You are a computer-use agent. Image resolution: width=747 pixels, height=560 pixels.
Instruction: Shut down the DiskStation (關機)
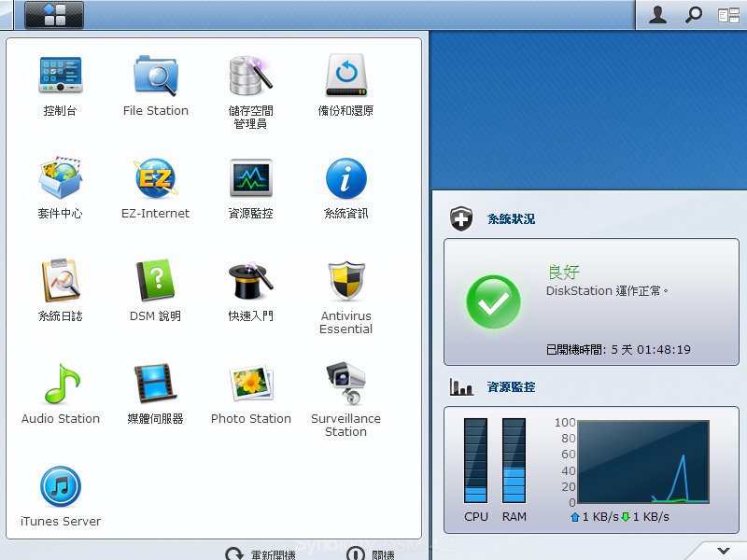click(370, 554)
